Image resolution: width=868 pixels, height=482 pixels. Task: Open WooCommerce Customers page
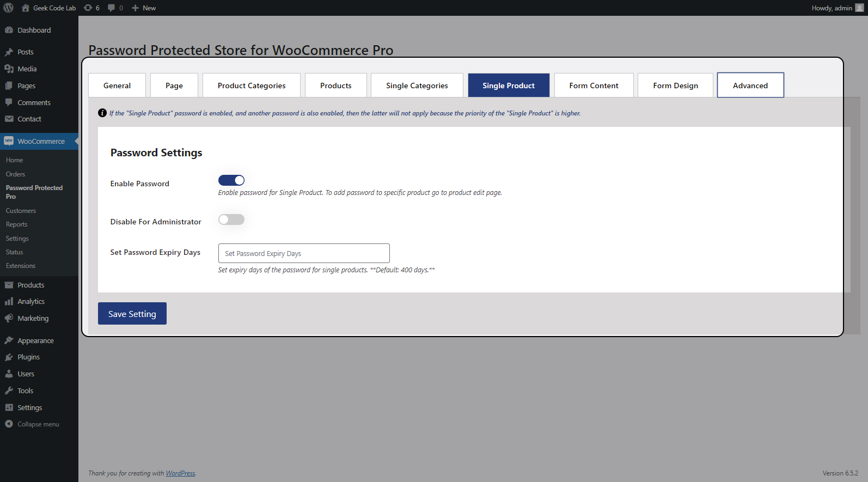point(21,211)
